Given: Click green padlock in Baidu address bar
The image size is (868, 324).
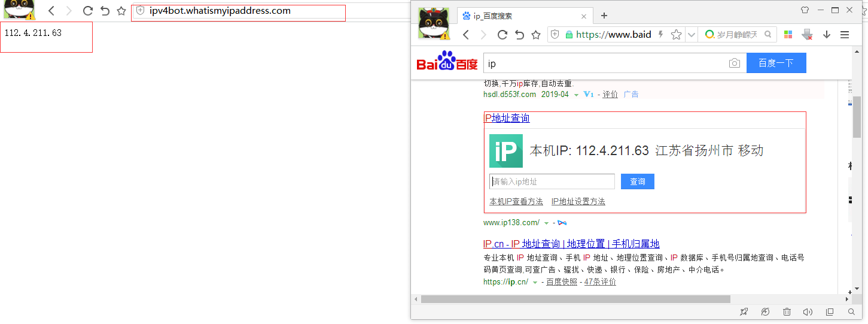Looking at the screenshot, I should click(x=569, y=35).
